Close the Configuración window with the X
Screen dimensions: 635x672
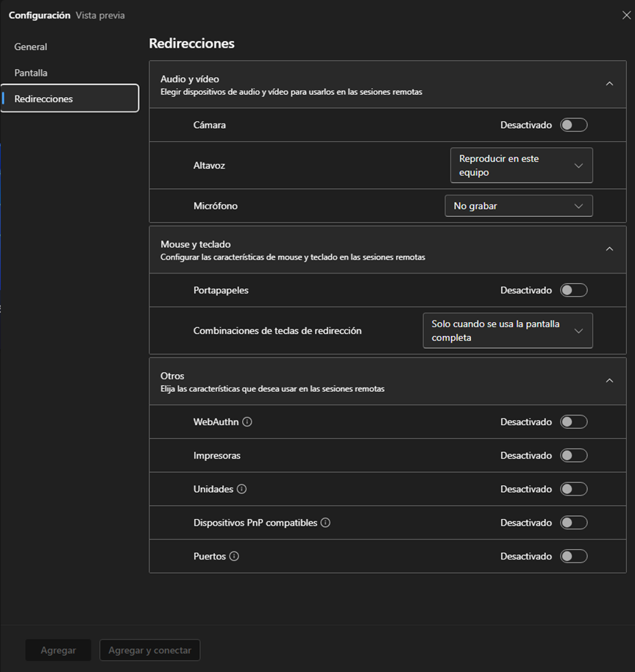tap(626, 15)
